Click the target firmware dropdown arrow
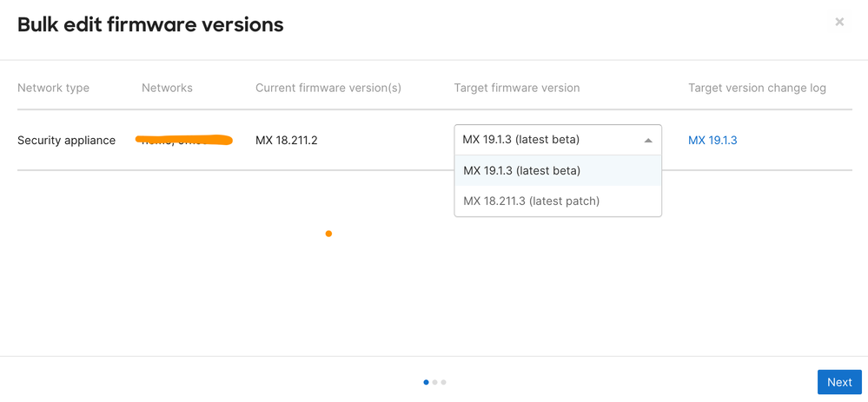 648,140
